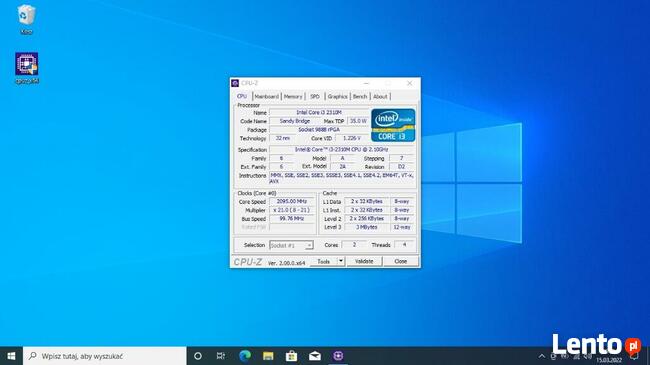Click the Validate button
Screen dimensions: 650x365
(x=364, y=261)
